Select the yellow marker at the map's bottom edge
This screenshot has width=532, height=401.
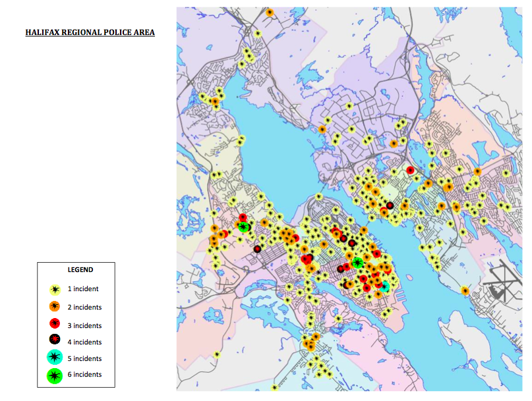coord(275,388)
